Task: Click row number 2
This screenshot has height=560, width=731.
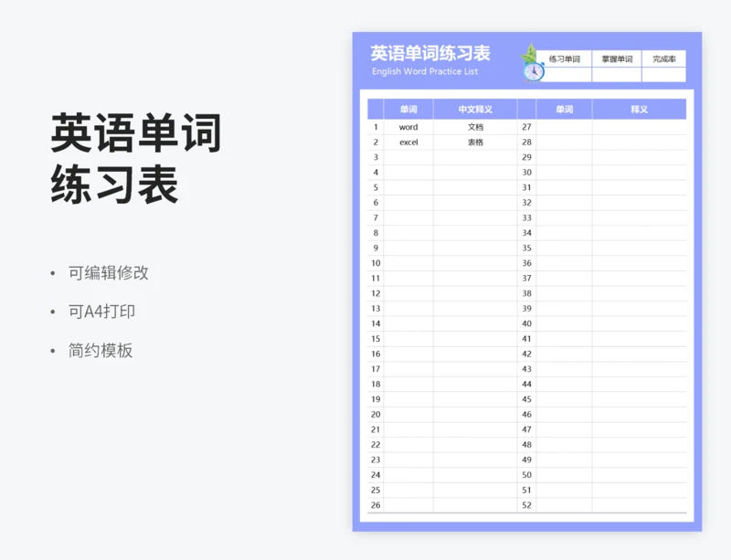Action: pos(376,143)
